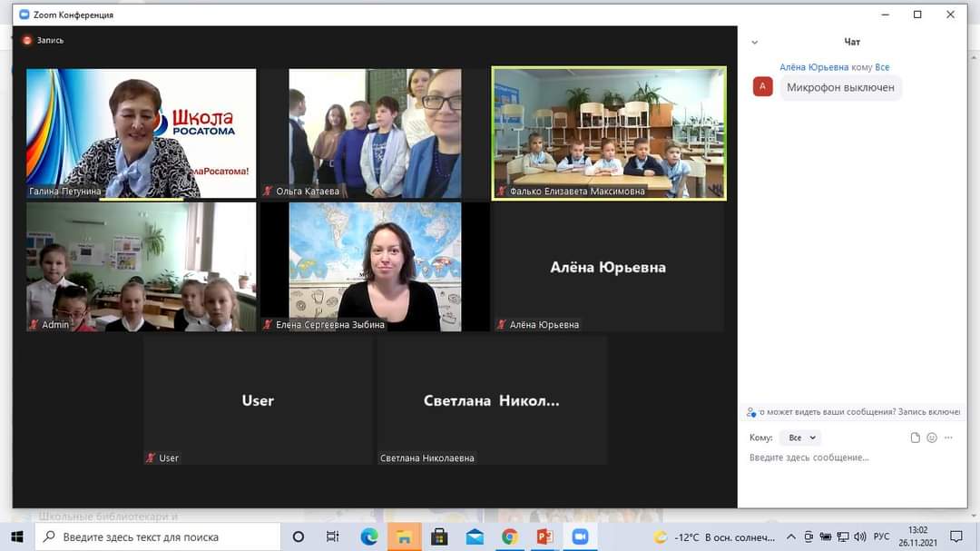Maximize the Zoom conference window

point(917,15)
